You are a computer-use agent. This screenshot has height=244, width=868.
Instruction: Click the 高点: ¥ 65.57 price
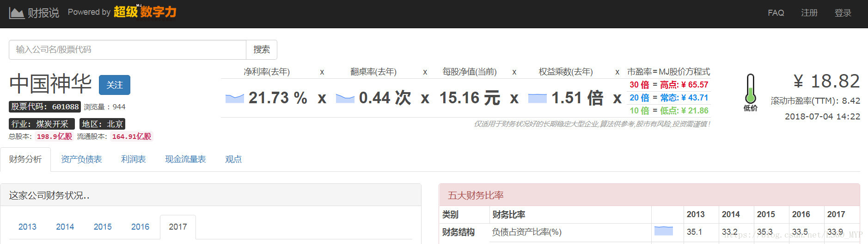point(684,85)
